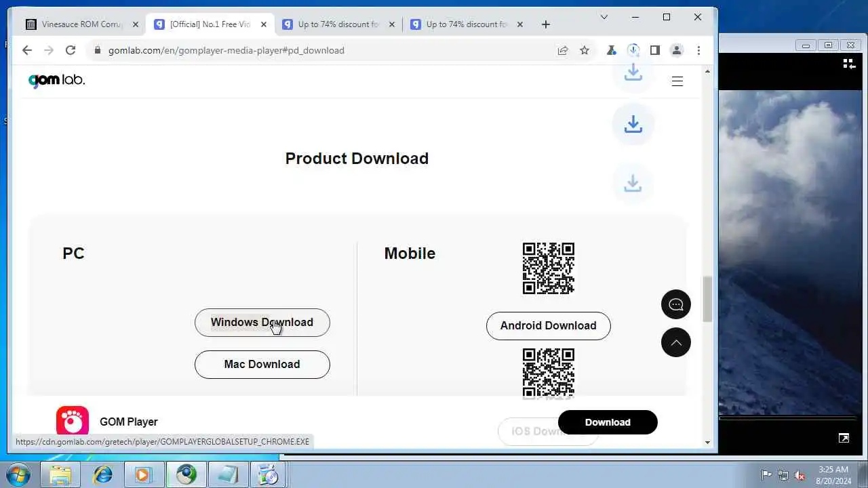Viewport: 868px width, 488px height.
Task: Close the [Official] No.1 Free Video tab
Action: click(264, 24)
